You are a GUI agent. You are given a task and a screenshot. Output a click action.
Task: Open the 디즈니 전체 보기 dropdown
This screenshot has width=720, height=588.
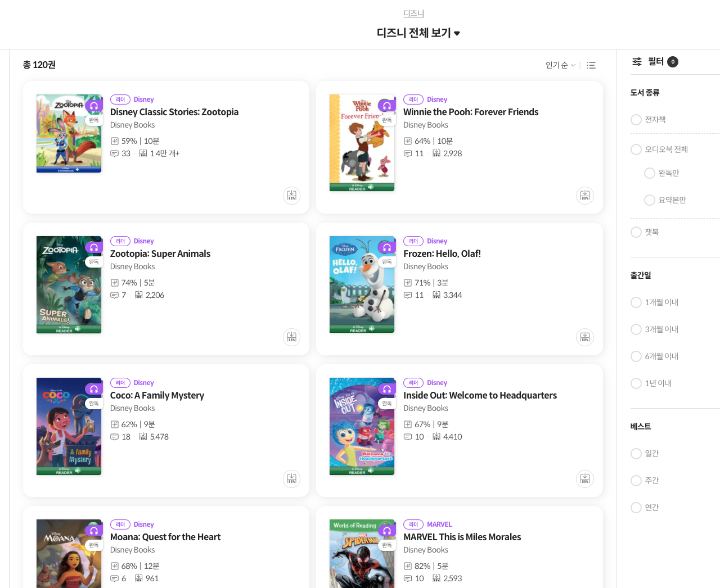point(418,33)
